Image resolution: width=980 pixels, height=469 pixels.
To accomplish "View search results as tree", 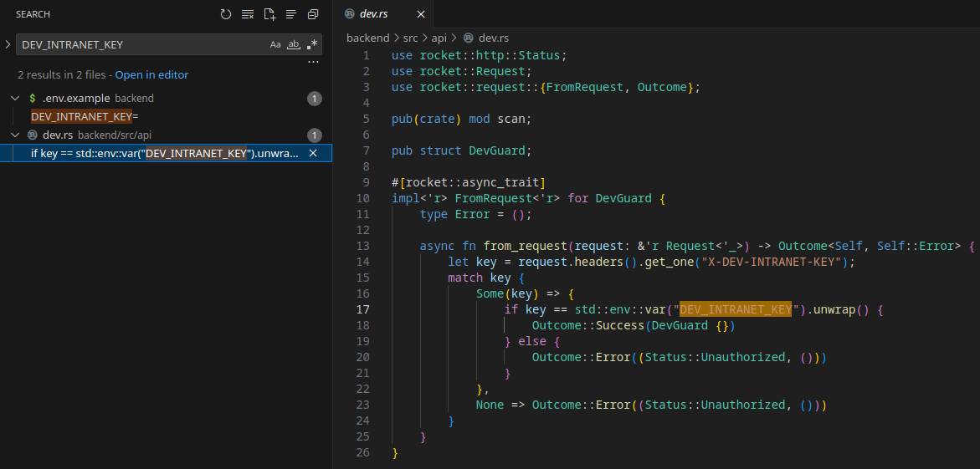I will pyautogui.click(x=291, y=14).
